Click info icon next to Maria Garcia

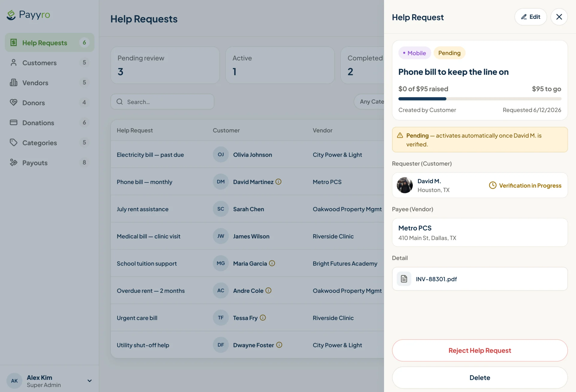pos(272,263)
